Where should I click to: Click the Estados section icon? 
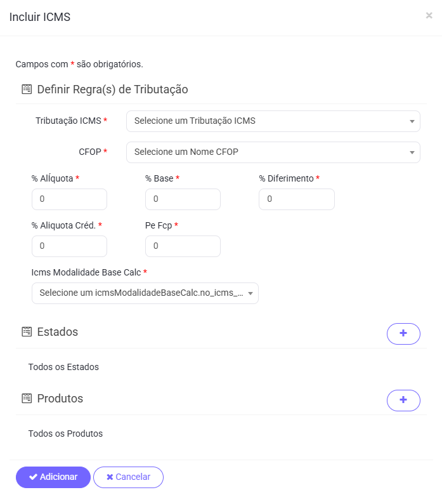point(27,332)
